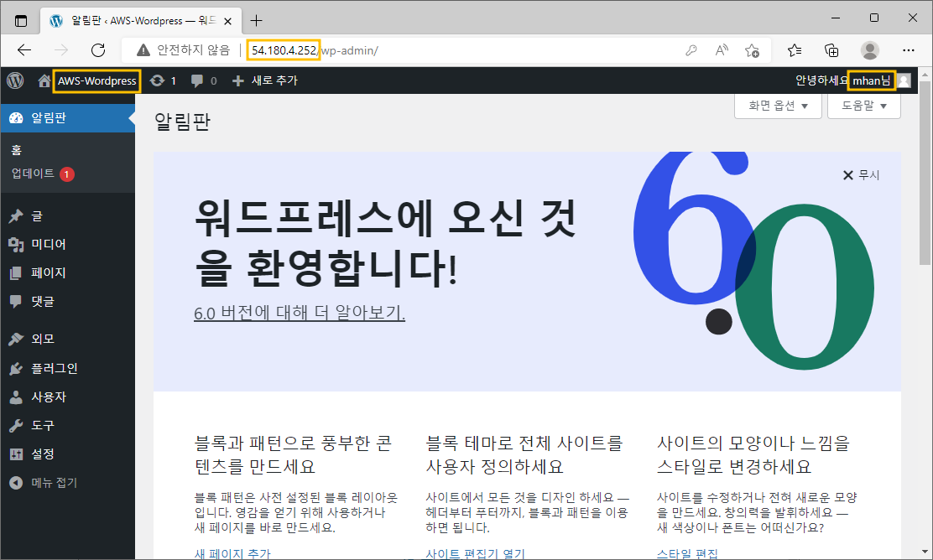Screen dimensions: 933x560
Task: Open the 도구 tools menu
Action: click(67, 426)
